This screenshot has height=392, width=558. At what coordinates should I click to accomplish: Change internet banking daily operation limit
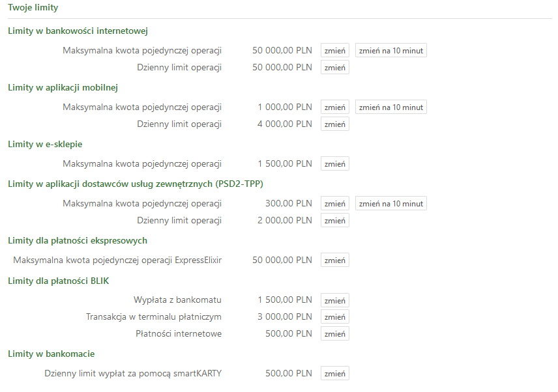334,68
